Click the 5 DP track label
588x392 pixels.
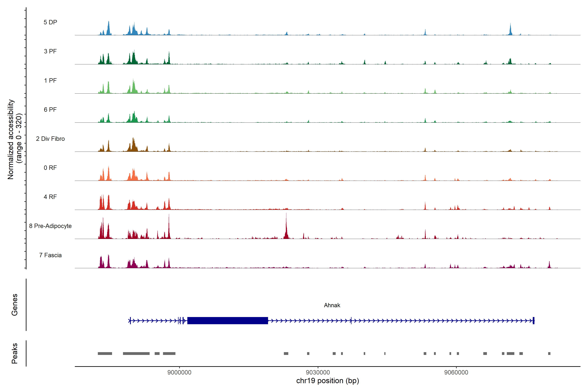[x=50, y=22]
